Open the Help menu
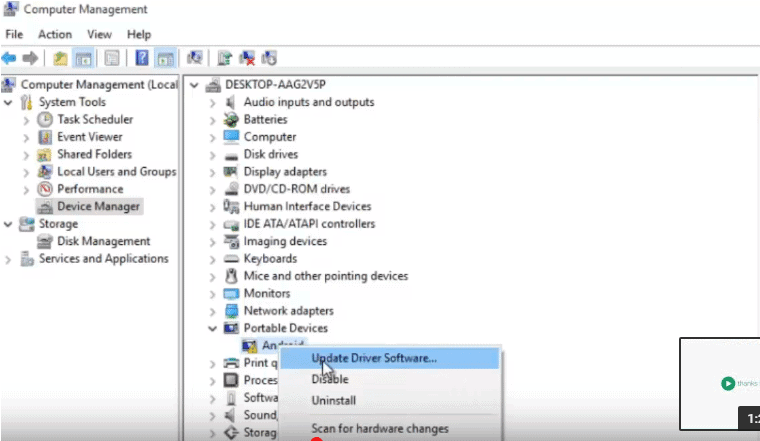Screen dimensions: 760x441 139,34
